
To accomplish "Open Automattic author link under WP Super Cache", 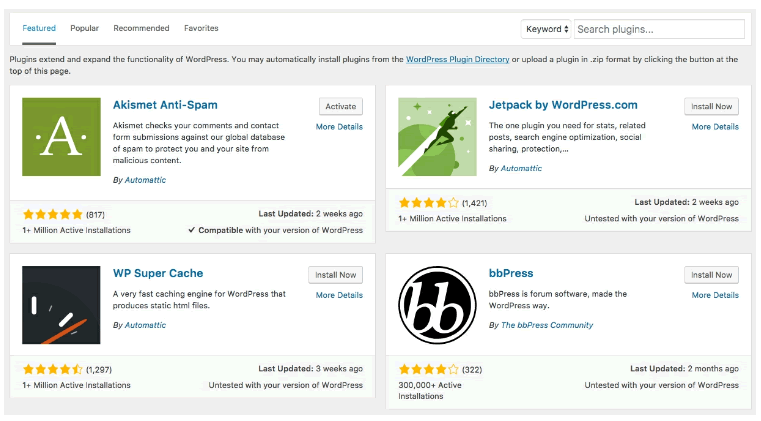I will [x=145, y=325].
